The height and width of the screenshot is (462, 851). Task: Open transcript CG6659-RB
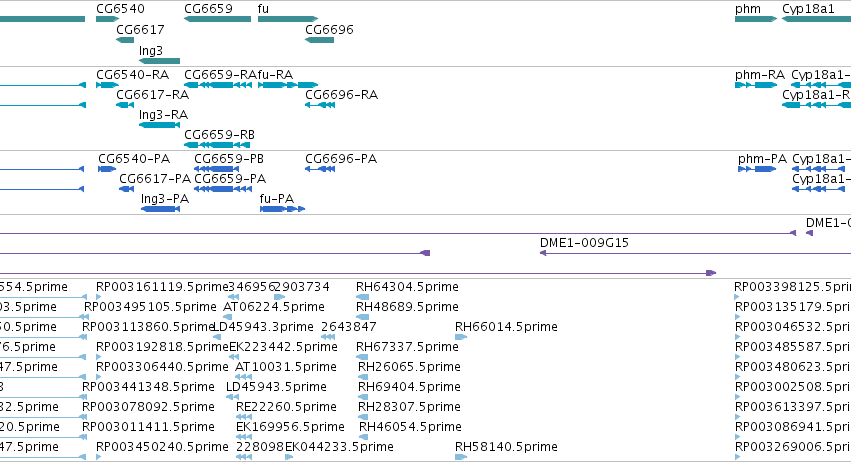[219, 134]
